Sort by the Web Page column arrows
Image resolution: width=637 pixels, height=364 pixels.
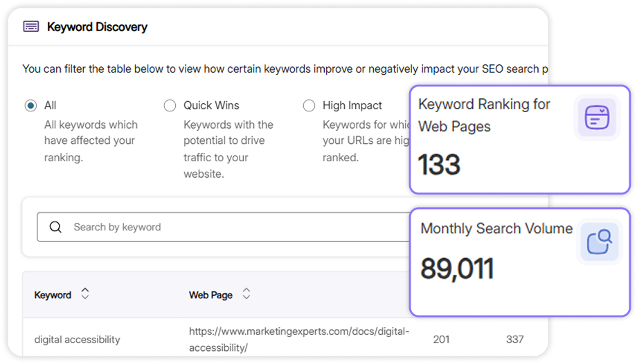[x=246, y=294]
